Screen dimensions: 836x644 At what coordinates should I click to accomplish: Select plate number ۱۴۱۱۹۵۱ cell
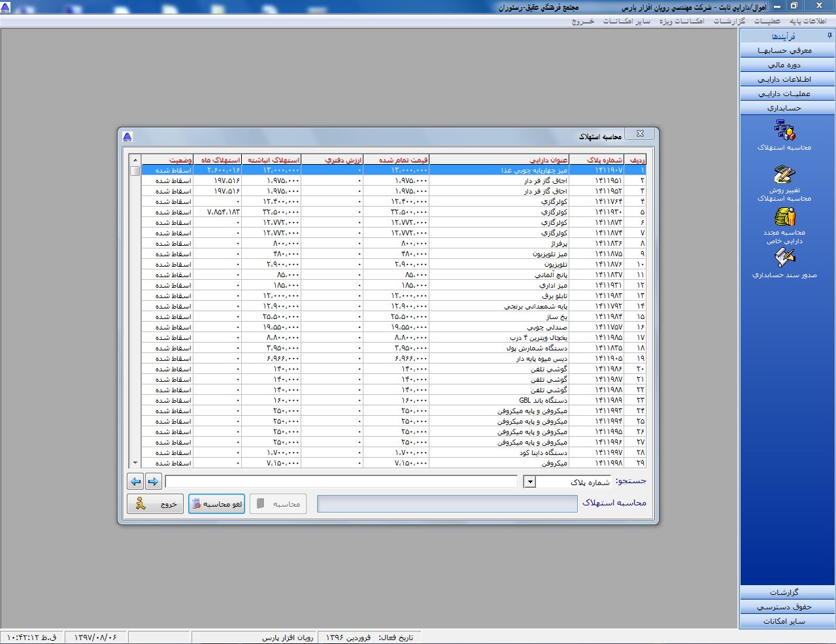click(x=598, y=180)
